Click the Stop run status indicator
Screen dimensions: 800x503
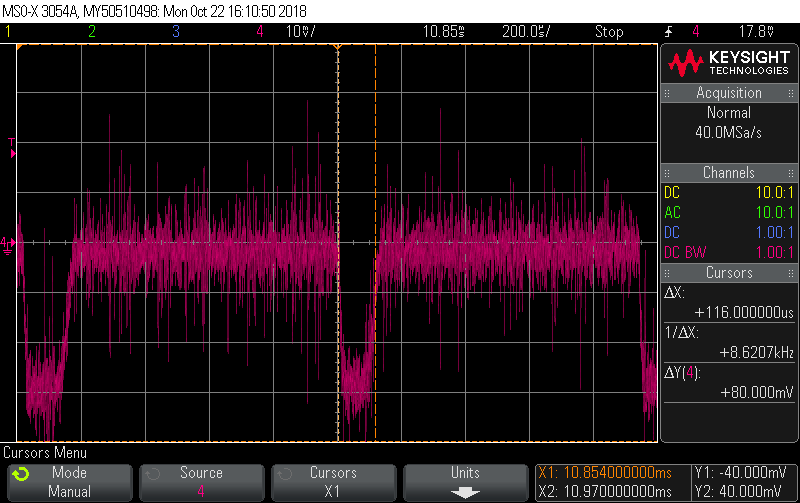pos(609,32)
